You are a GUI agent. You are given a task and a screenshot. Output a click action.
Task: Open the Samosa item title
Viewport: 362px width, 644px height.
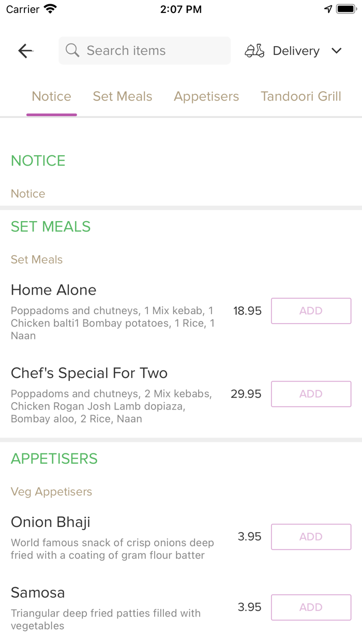(x=38, y=592)
